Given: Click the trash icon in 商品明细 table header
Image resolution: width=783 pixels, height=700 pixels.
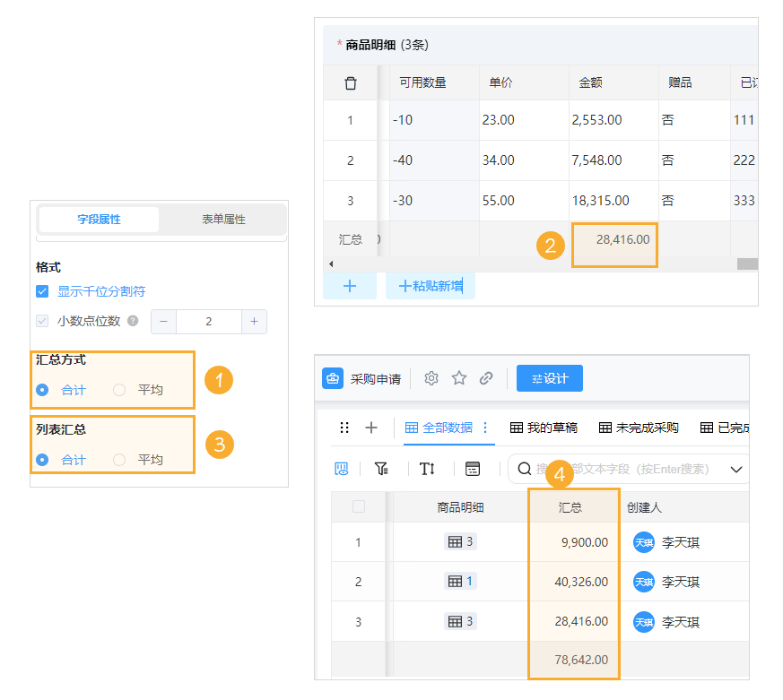Looking at the screenshot, I should pyautogui.click(x=351, y=82).
